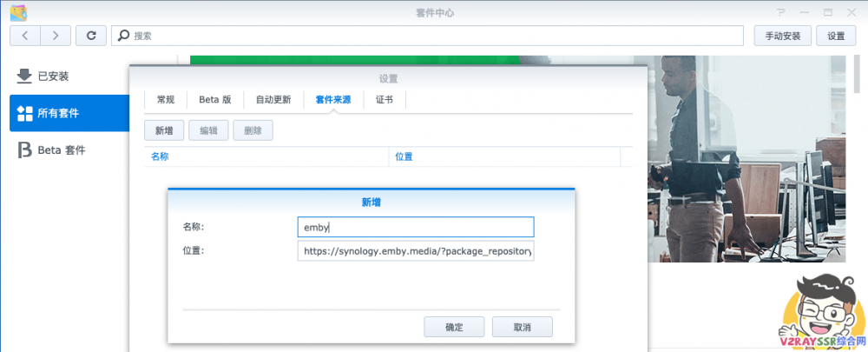Click the help question mark icon
868x352 pixels.
coord(784,12)
